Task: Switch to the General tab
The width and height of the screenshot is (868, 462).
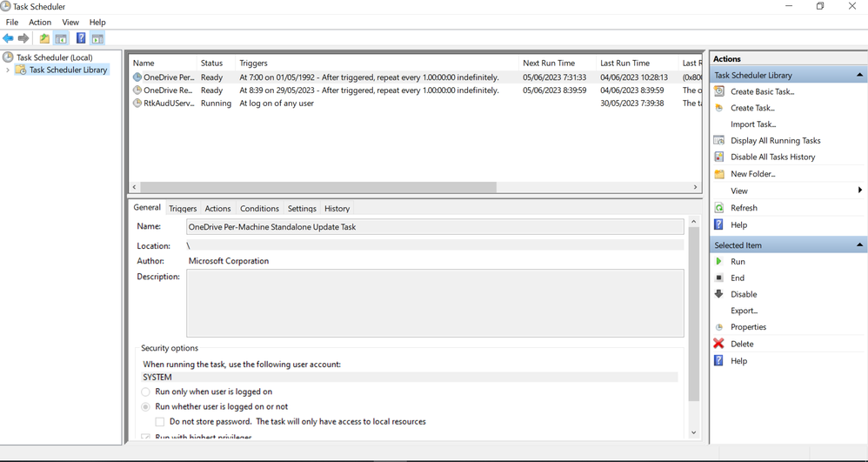Action: (x=147, y=207)
